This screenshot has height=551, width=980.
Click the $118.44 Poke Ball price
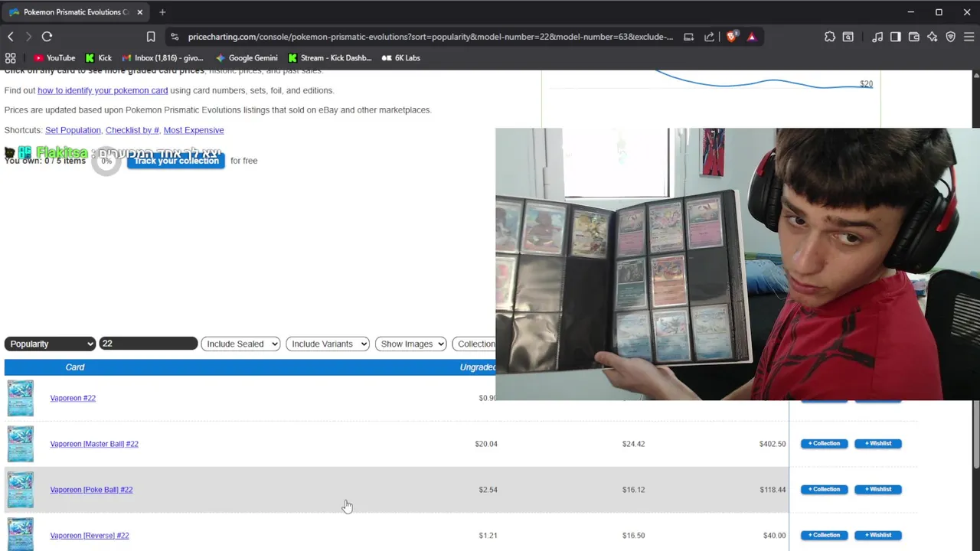tap(773, 490)
